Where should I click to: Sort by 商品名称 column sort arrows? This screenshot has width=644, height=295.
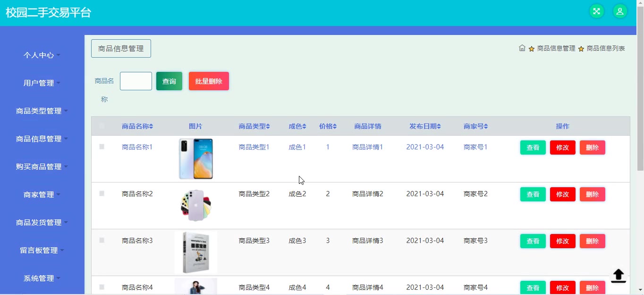(151, 126)
